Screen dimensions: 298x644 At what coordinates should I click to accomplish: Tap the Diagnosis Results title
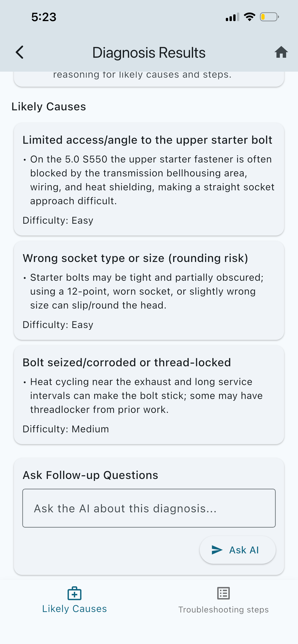pos(149,52)
